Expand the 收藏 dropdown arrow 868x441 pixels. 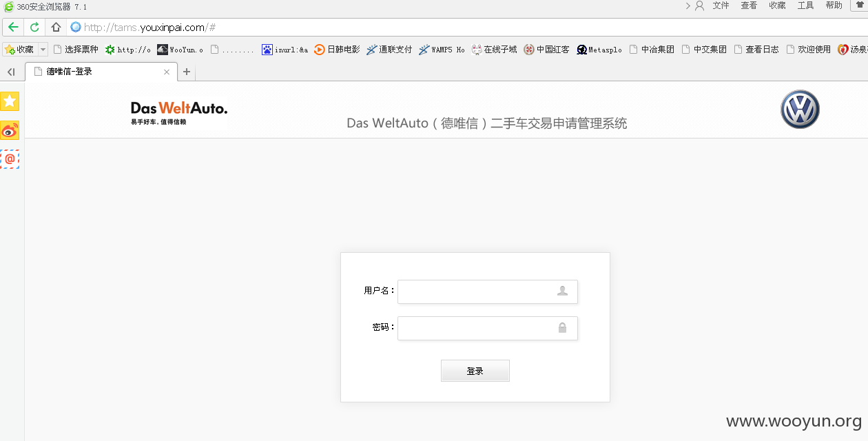coord(43,50)
